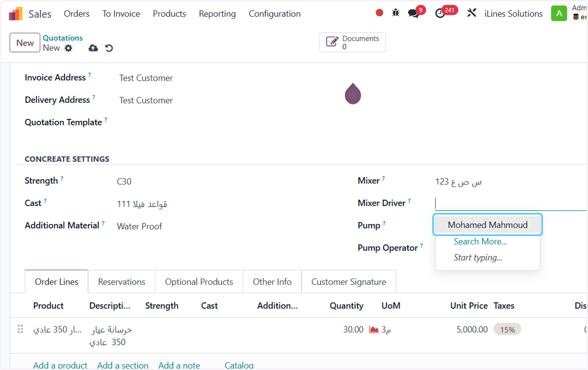
Task: Open the wrench tools icon
Action: (x=471, y=13)
